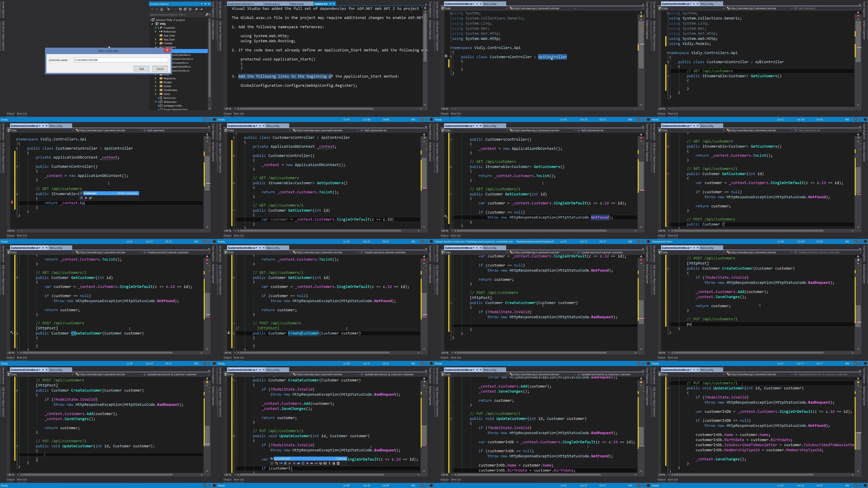This screenshot has height=488, width=868.
Task: Toggle auto-hide pin on Solution Explorer panel
Action: pos(206,4)
